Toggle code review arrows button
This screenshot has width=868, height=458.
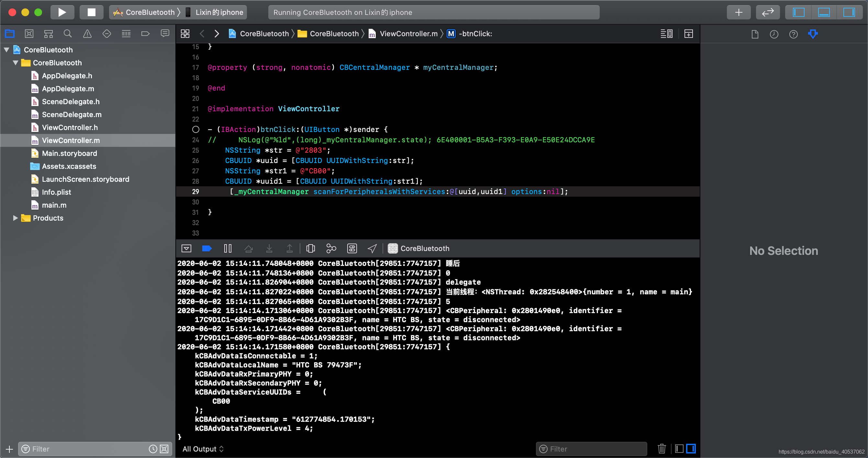(768, 13)
